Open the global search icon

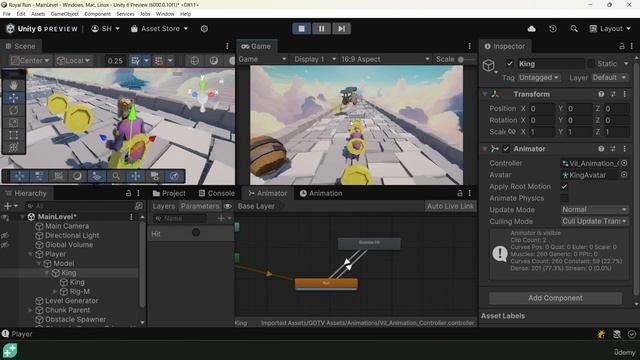click(574, 29)
